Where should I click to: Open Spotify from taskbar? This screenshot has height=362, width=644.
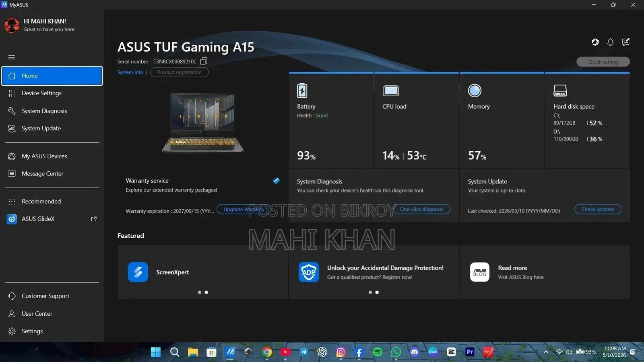tap(378, 352)
